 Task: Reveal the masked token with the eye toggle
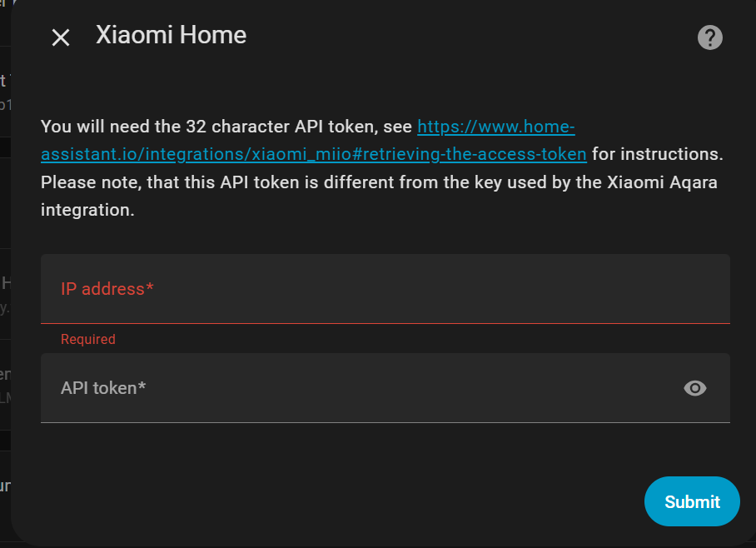[x=694, y=388]
